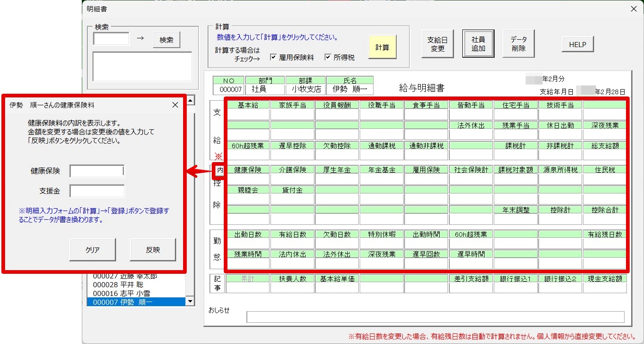Image resolution: width=644 pixels, height=344 pixels.
Task: Click the search results box under 検索
Action: coord(142,66)
